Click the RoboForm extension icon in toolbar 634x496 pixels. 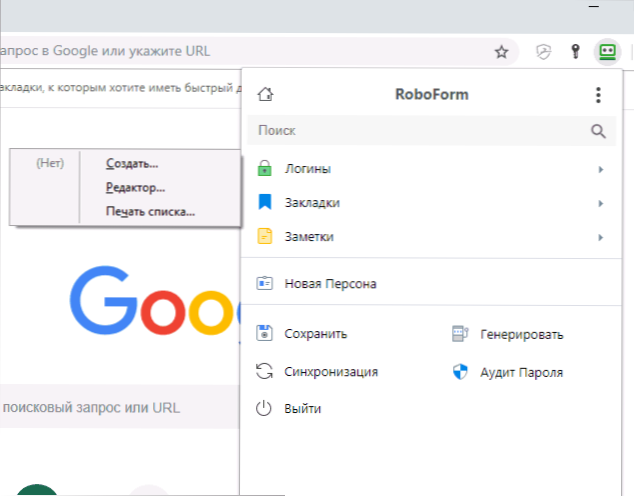click(x=607, y=52)
